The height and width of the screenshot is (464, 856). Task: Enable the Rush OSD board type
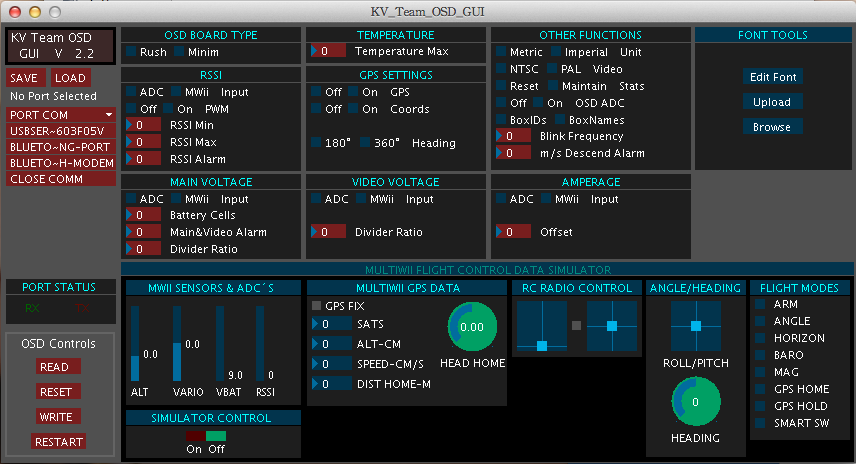click(x=131, y=52)
